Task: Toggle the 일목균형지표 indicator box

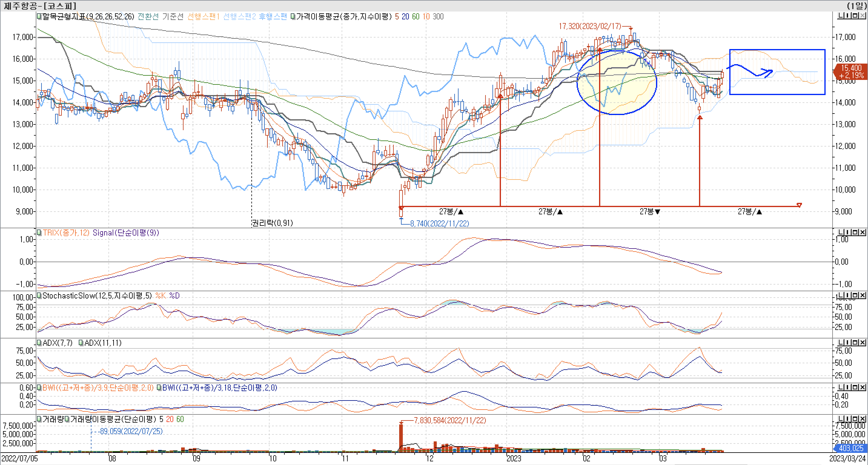Action: pos(39,16)
